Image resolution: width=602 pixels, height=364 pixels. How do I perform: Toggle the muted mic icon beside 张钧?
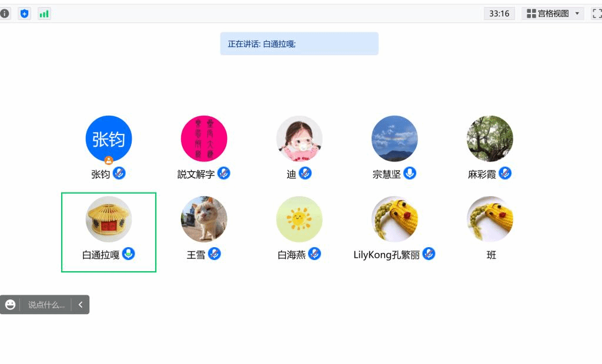tap(119, 173)
